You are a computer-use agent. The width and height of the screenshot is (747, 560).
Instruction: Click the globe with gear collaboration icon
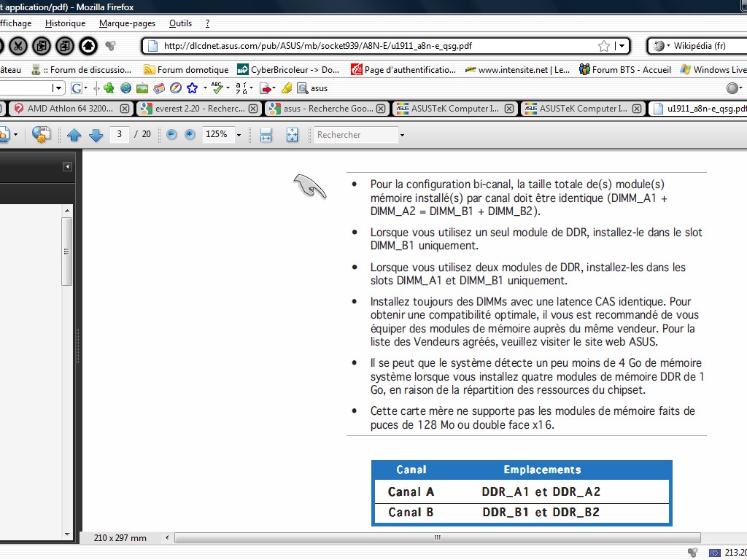click(x=42, y=135)
